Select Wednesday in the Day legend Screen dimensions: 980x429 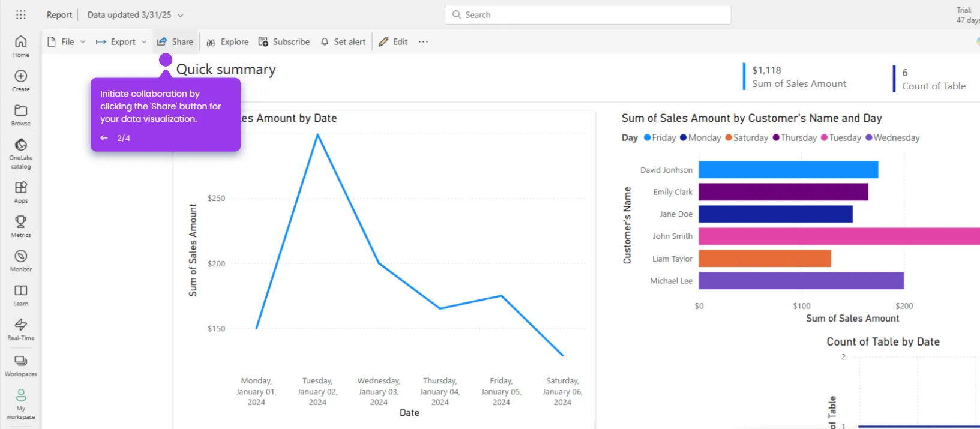coord(892,138)
